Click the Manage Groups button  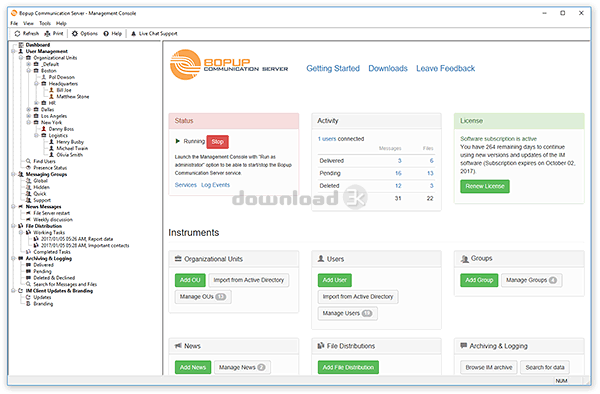[532, 280]
